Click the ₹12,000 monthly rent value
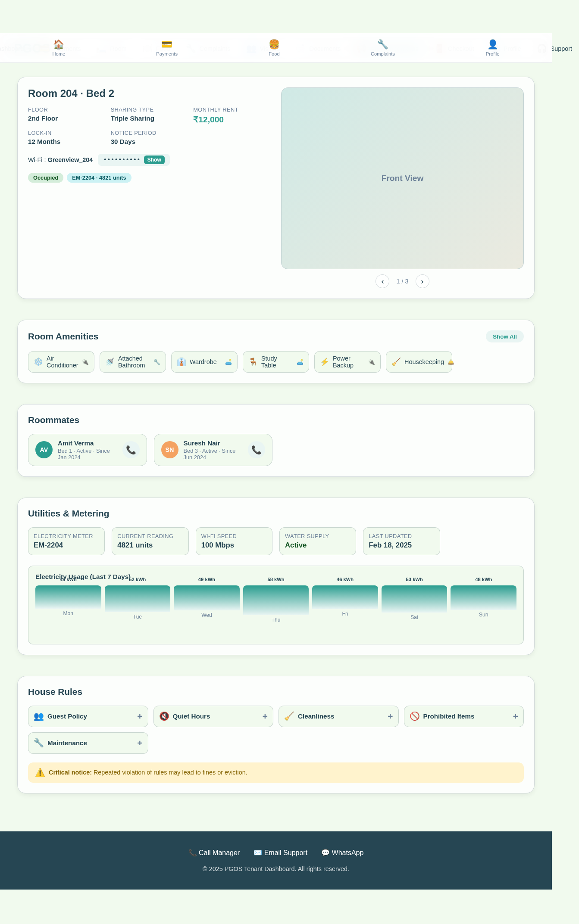The width and height of the screenshot is (579, 924). (208, 120)
